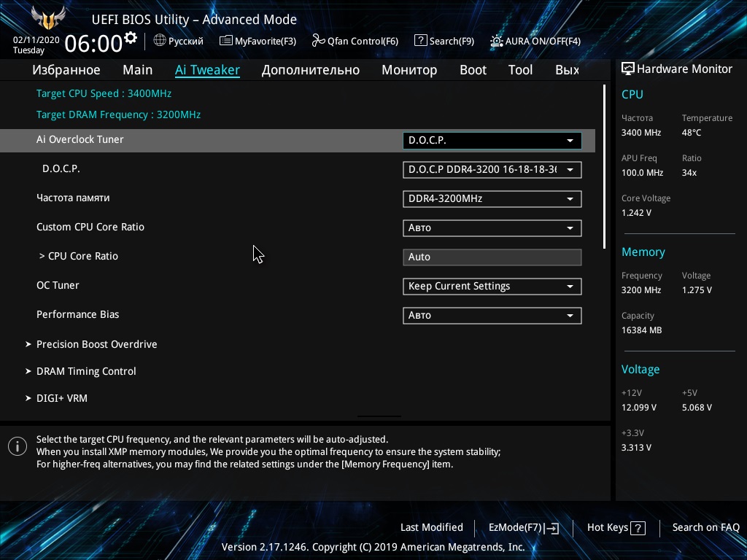Click the 5.068 V value
This screenshot has width=747, height=560.
pos(697,408)
